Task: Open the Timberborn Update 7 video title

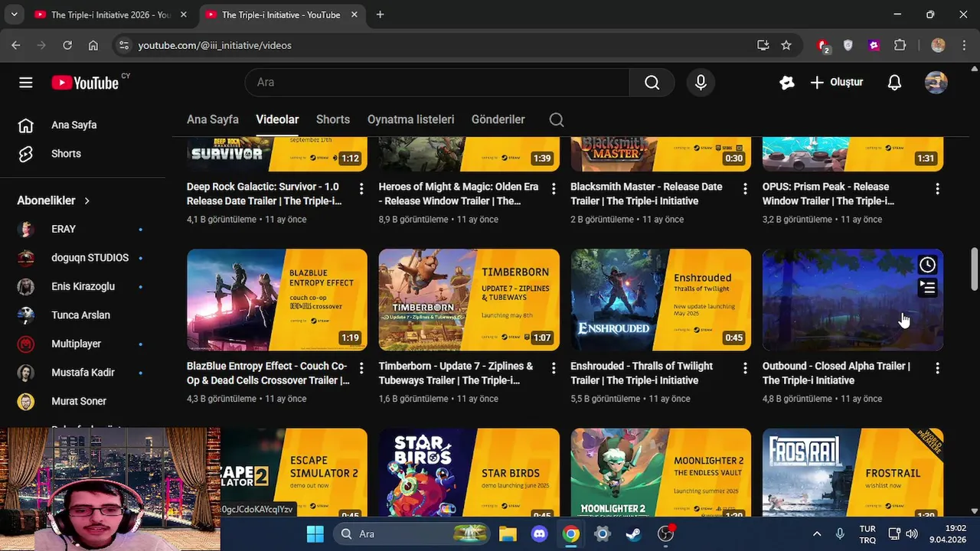Action: pos(456,373)
